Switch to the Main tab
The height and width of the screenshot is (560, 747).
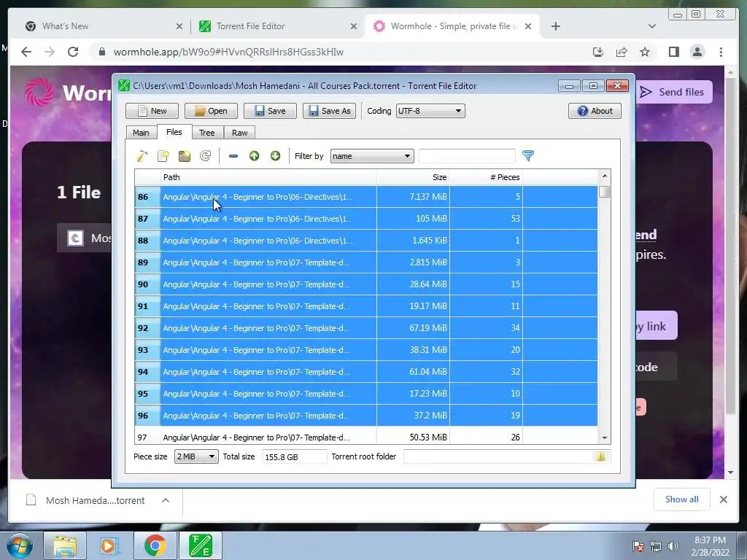(x=141, y=133)
